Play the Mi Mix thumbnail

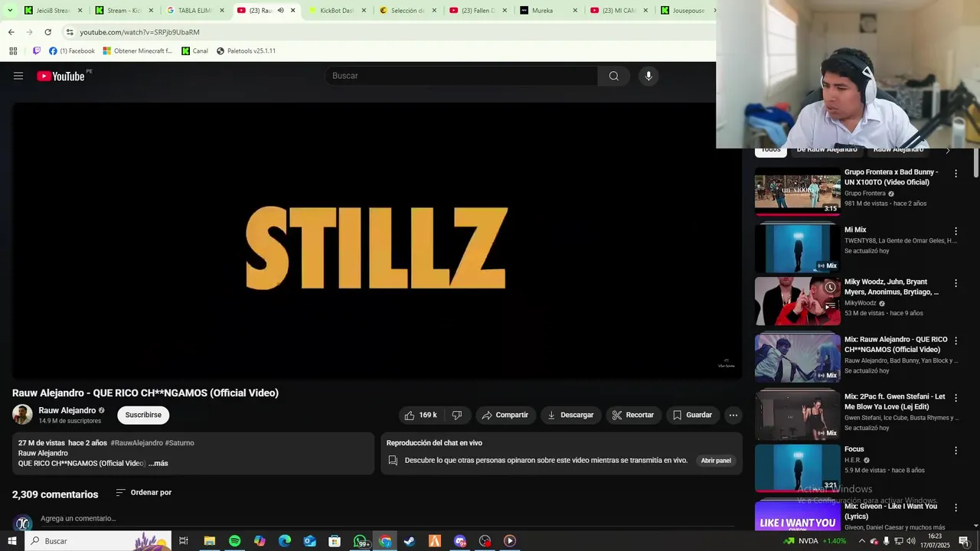[x=797, y=249]
